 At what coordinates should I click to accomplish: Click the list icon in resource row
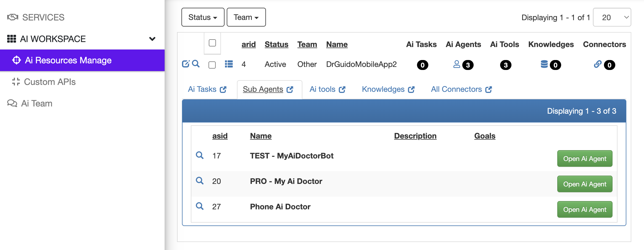coord(229,64)
